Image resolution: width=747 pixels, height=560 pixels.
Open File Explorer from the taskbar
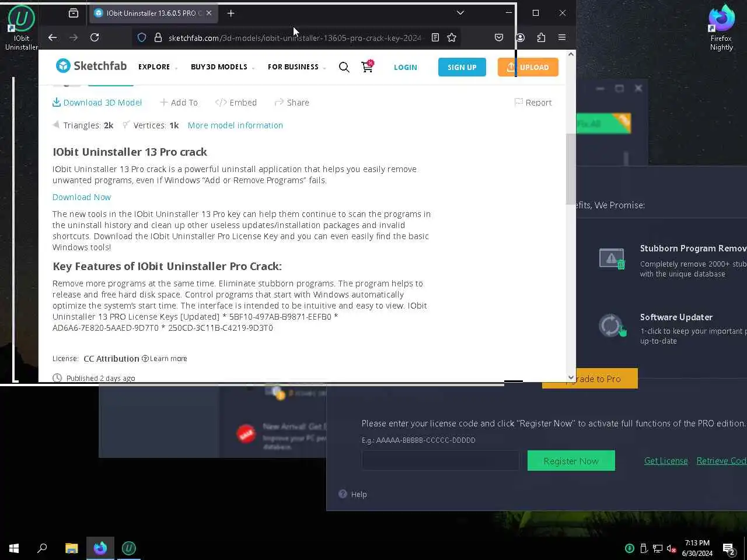(x=71, y=548)
